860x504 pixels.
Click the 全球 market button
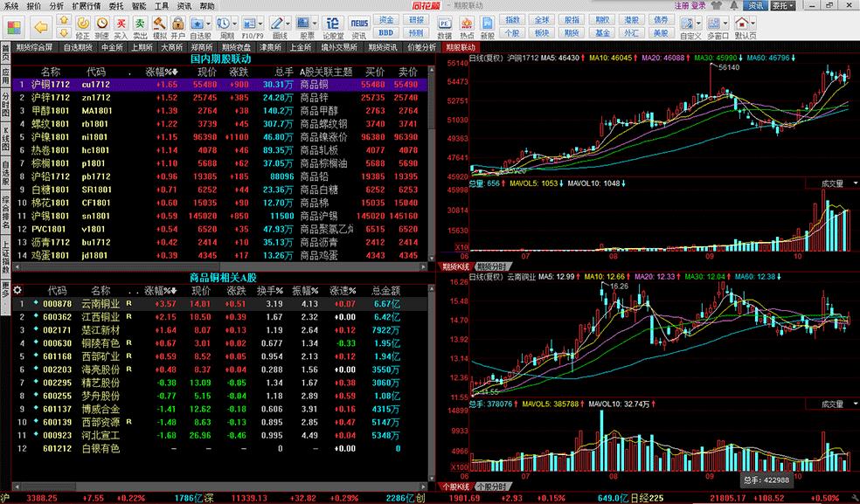tap(542, 20)
